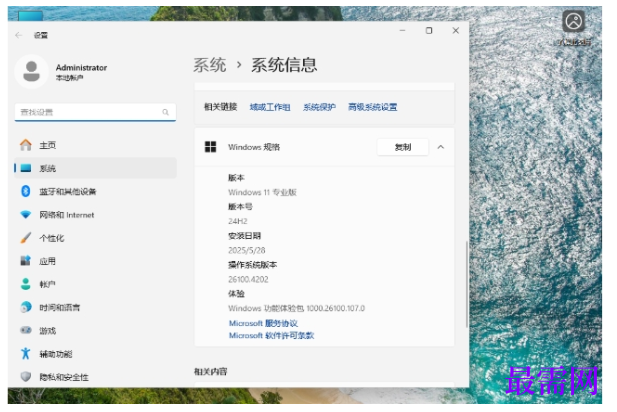Open the 主页 home icon
617x412 pixels.
pos(26,145)
